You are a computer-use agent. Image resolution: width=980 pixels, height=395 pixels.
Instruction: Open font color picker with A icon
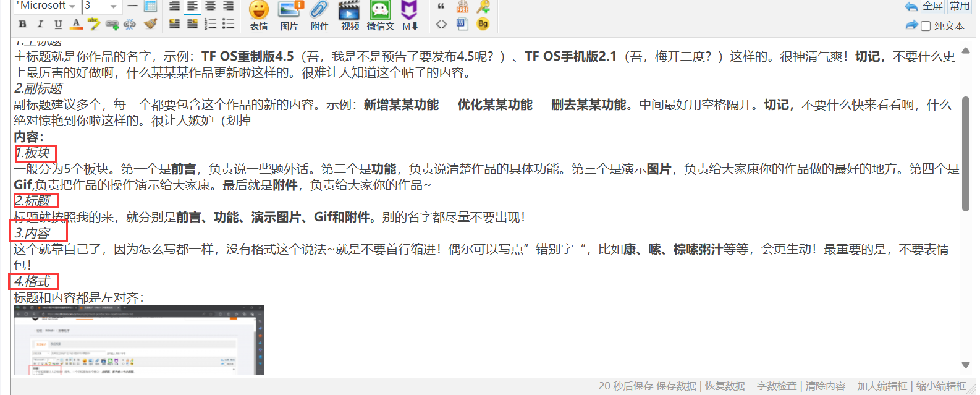[76, 24]
